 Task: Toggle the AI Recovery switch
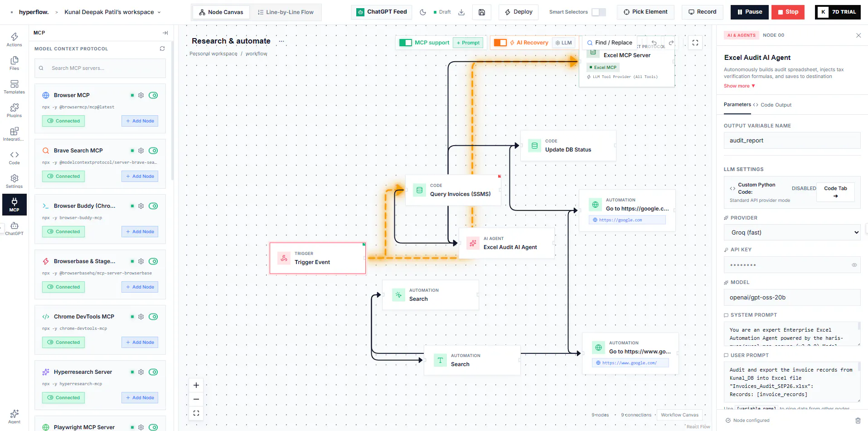pyautogui.click(x=500, y=43)
